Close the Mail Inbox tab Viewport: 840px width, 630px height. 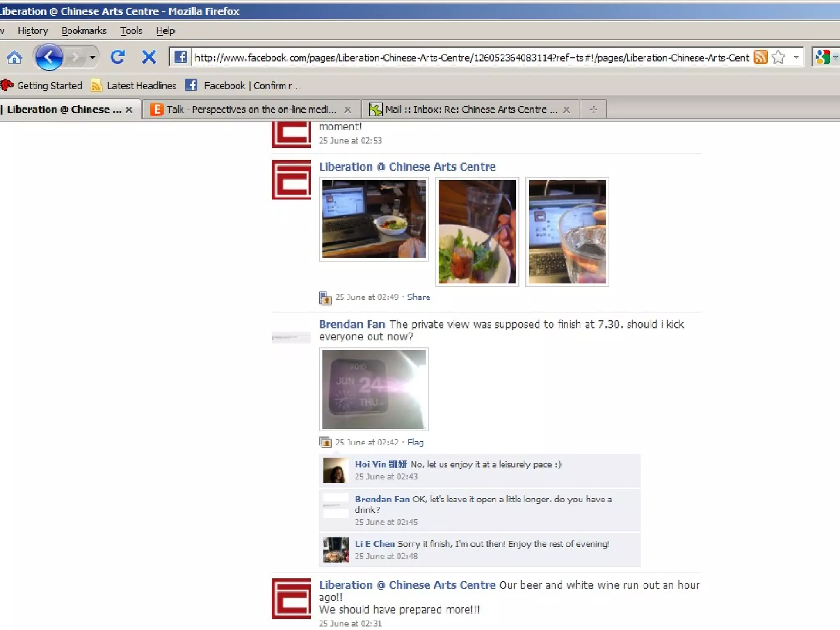(x=566, y=110)
